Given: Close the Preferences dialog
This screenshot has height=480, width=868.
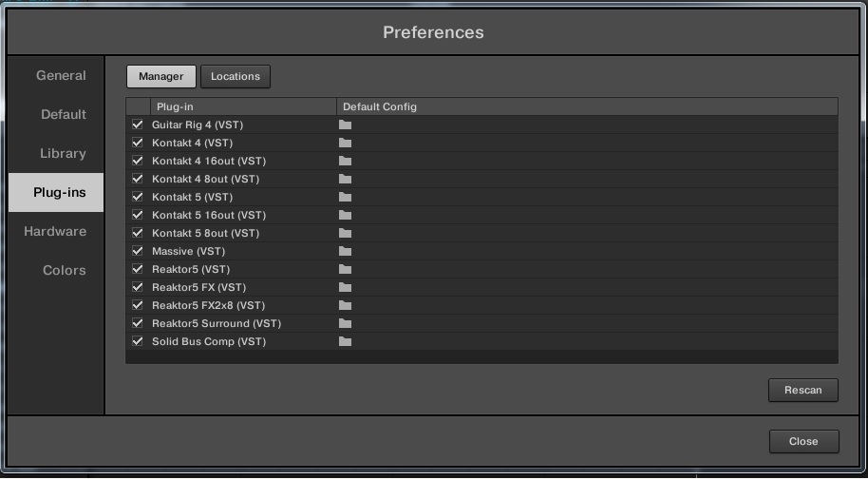Looking at the screenshot, I should (802, 441).
